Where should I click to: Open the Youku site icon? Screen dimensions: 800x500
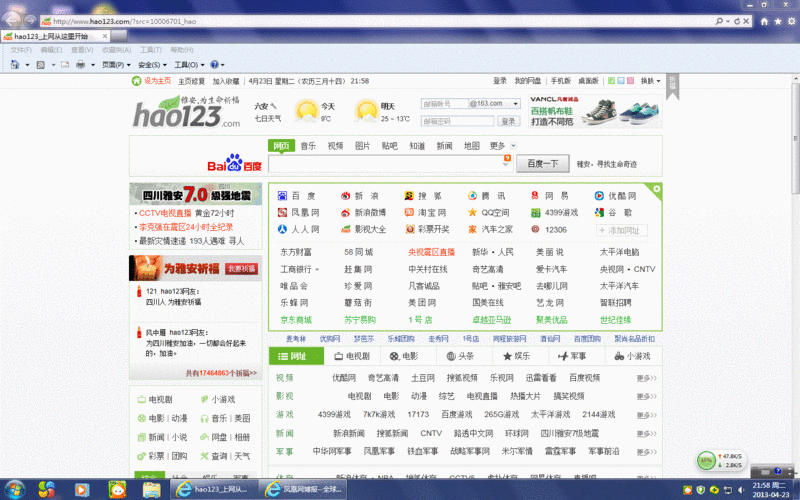(x=600, y=196)
